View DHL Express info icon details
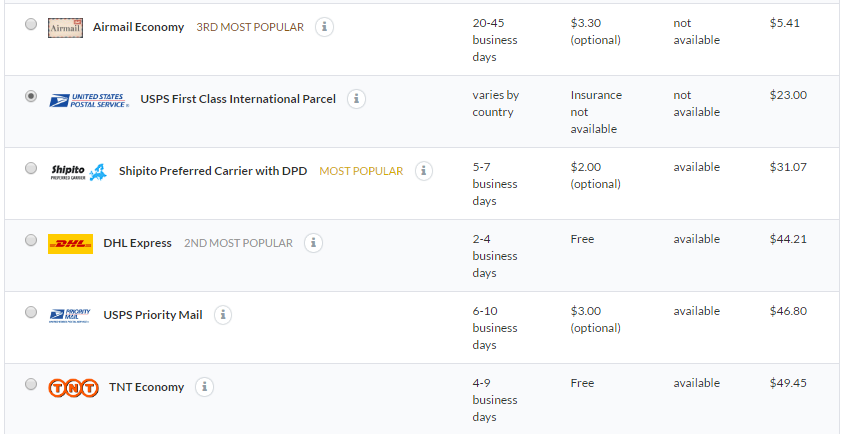This screenshot has height=434, width=846. [313, 243]
